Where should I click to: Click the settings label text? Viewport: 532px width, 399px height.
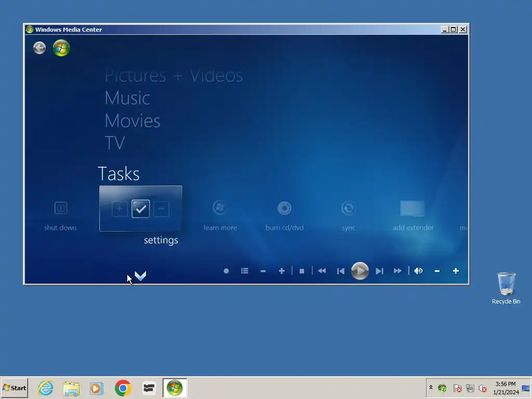tap(161, 240)
